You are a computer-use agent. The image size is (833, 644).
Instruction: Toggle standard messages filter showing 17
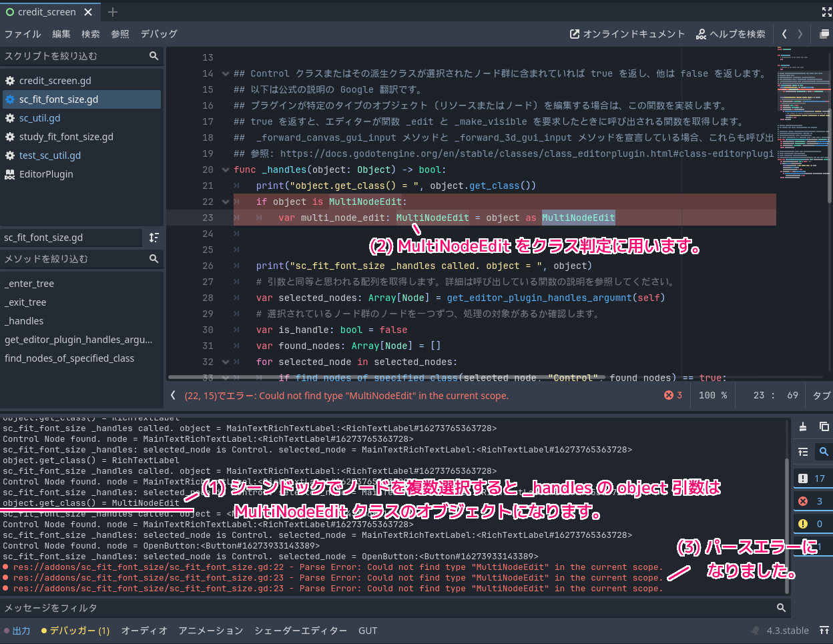(x=812, y=478)
